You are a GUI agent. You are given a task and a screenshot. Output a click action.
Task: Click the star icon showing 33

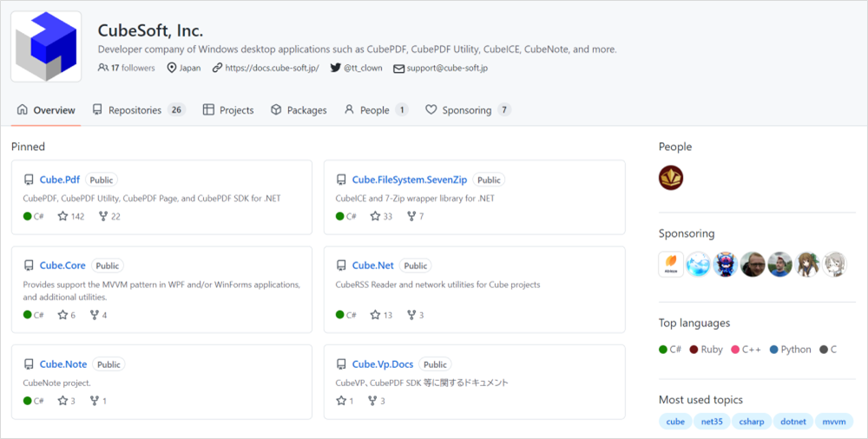[375, 216]
